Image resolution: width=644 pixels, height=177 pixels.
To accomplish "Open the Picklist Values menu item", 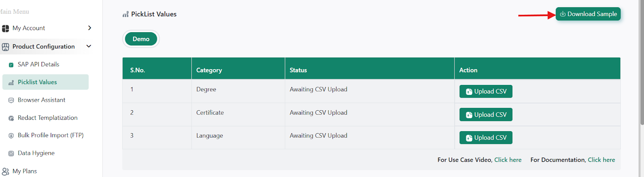I will click(x=37, y=82).
